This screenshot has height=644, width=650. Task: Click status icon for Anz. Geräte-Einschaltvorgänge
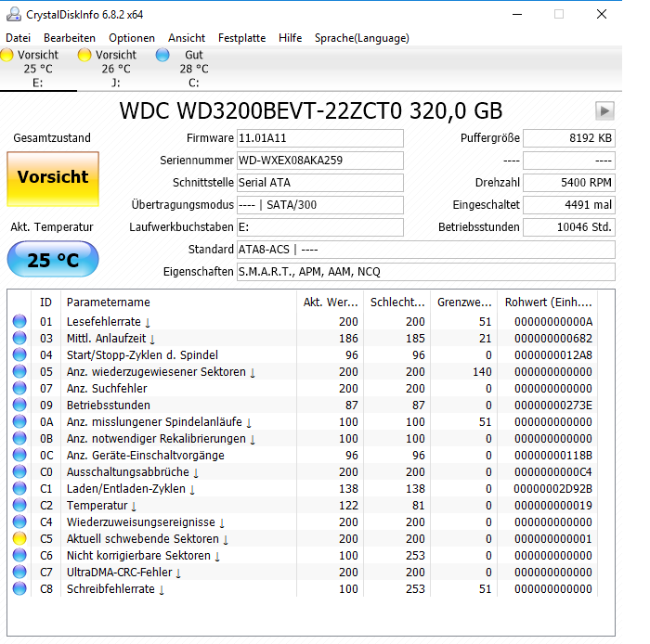[x=19, y=455]
